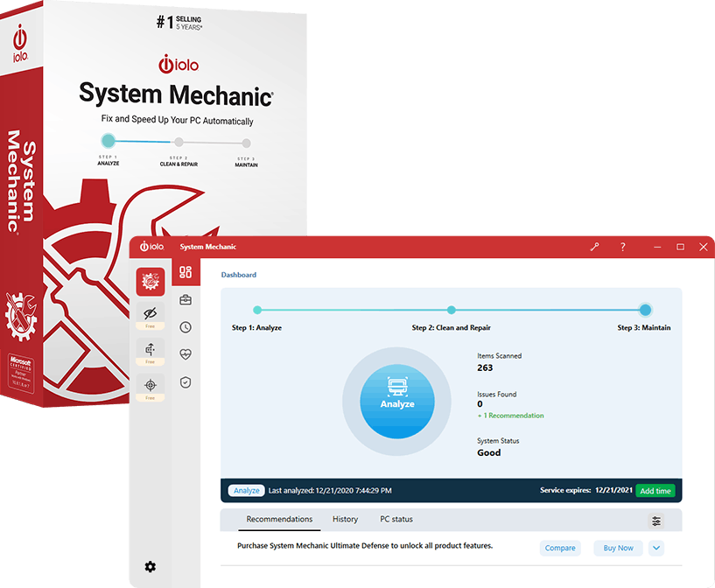Open help question mark icon
This screenshot has height=588, width=715.
click(622, 247)
